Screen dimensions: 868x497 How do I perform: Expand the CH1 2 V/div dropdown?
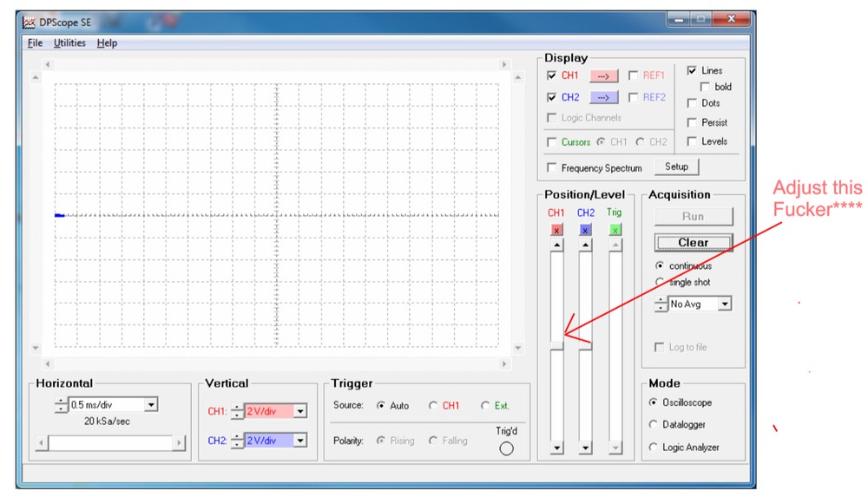(x=300, y=411)
